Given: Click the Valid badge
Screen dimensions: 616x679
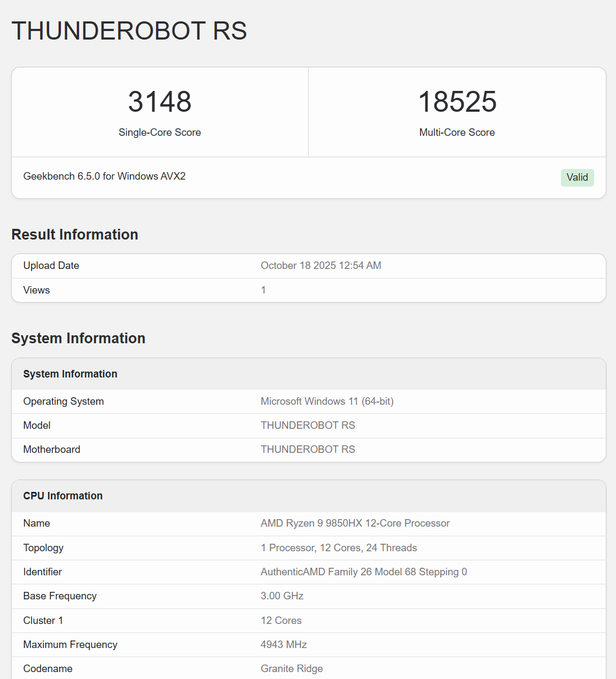Looking at the screenshot, I should coord(577,178).
